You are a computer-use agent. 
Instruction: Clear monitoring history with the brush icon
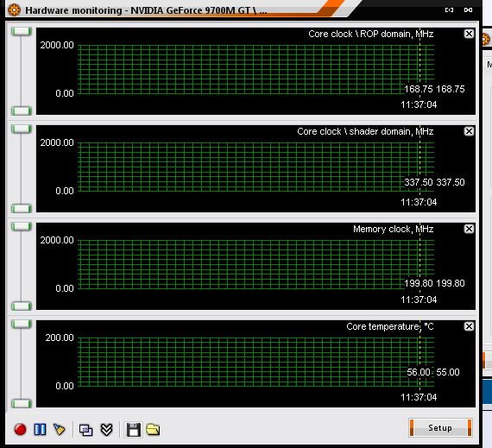click(59, 429)
